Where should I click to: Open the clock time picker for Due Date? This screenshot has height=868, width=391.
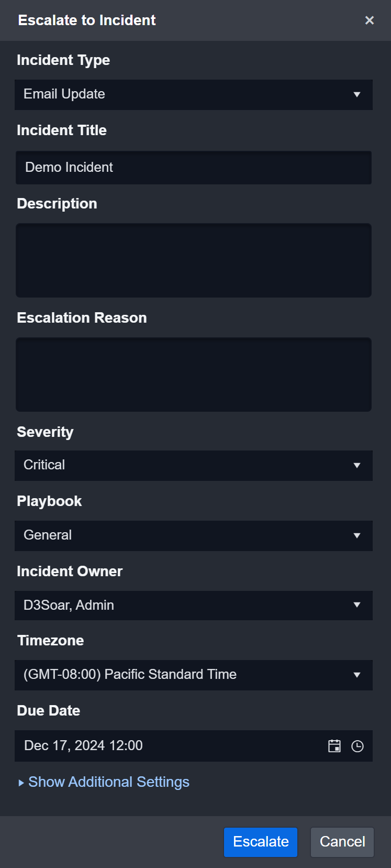pyautogui.click(x=358, y=746)
